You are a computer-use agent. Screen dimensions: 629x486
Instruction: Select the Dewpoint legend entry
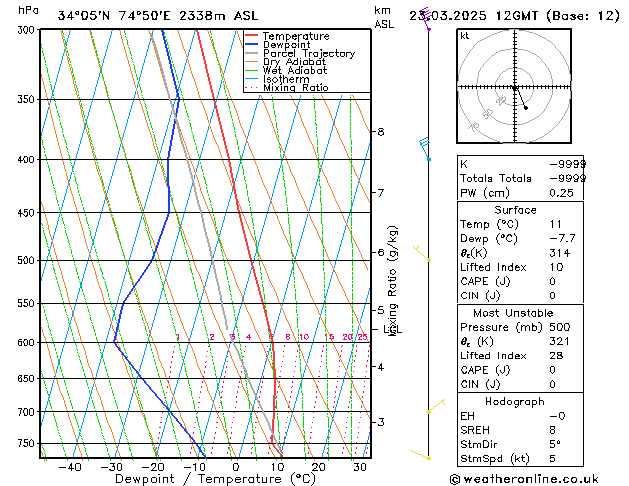[x=285, y=45]
